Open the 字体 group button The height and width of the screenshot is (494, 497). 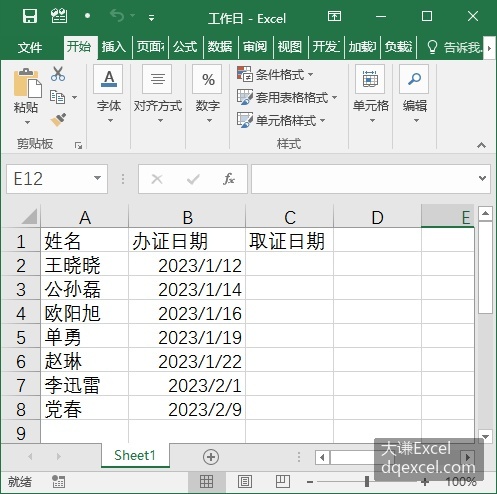tap(109, 94)
